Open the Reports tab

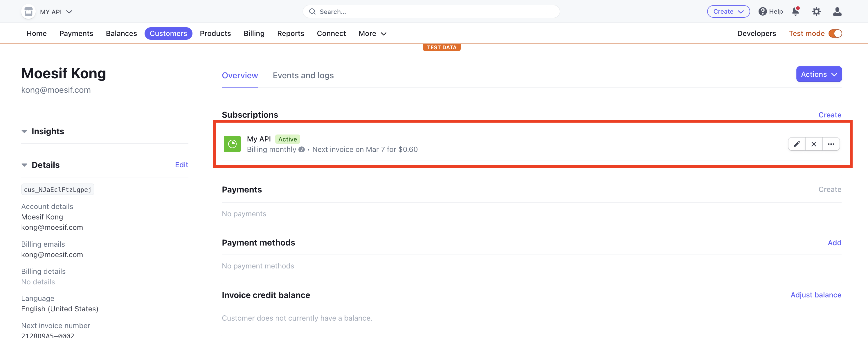coord(291,33)
